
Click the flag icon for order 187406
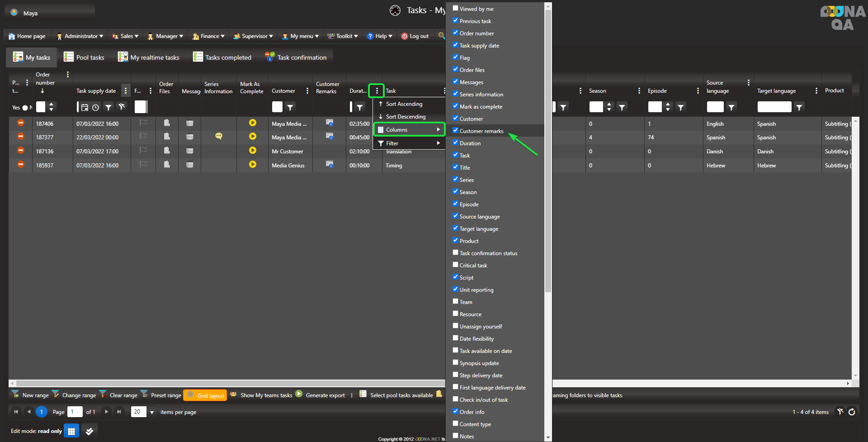143,123
